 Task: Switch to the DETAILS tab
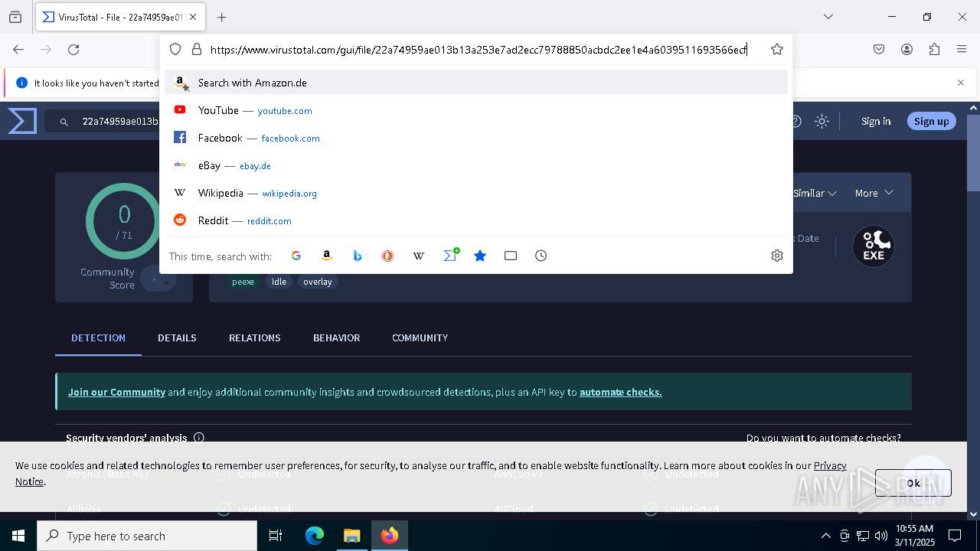coord(177,337)
